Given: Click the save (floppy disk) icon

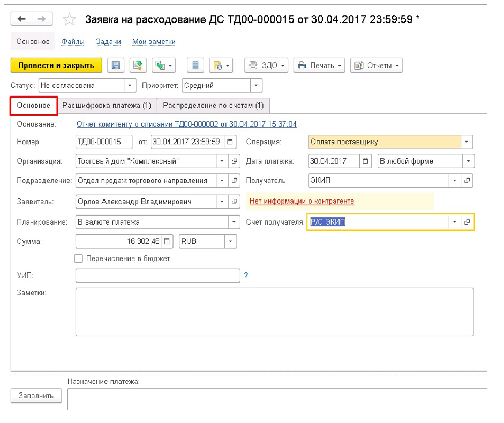Looking at the screenshot, I should [116, 65].
